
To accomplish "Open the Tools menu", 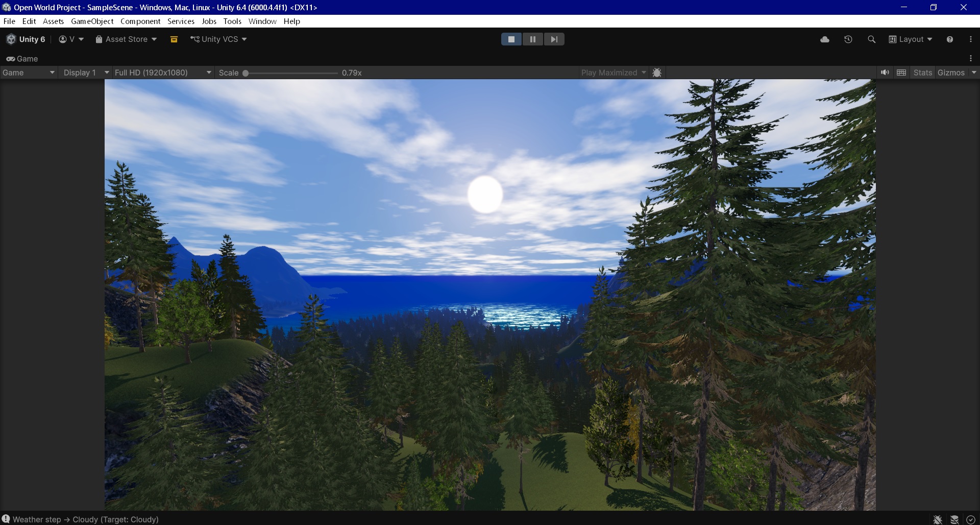I will [232, 21].
